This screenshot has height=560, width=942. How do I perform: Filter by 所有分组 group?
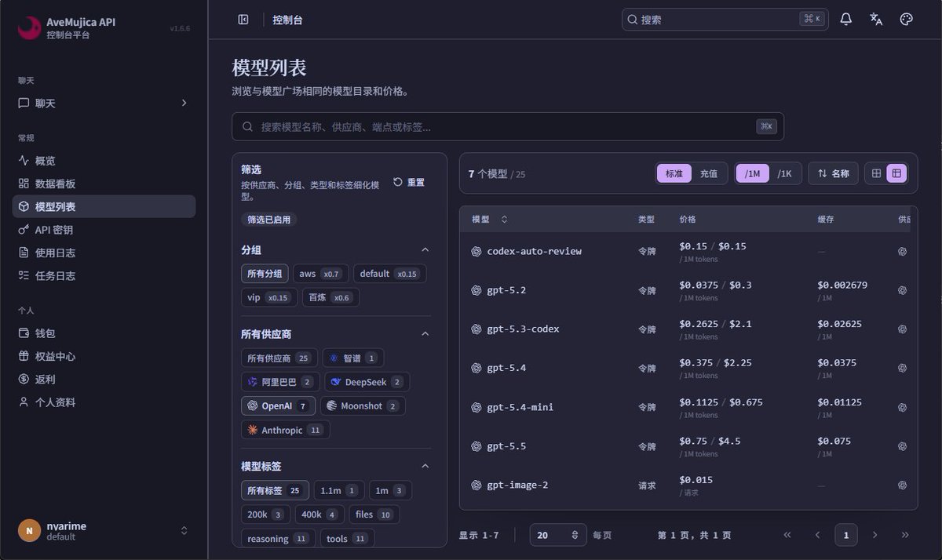pos(265,274)
